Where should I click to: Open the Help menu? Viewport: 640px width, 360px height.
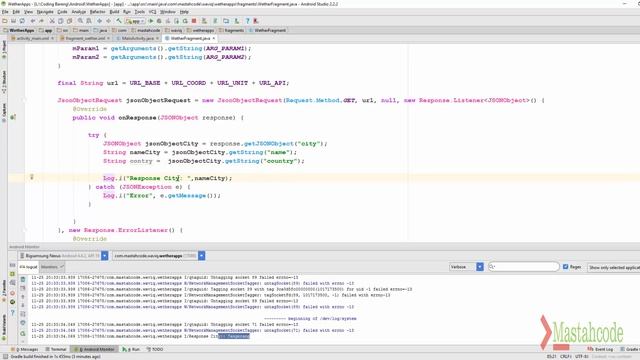point(184,12)
